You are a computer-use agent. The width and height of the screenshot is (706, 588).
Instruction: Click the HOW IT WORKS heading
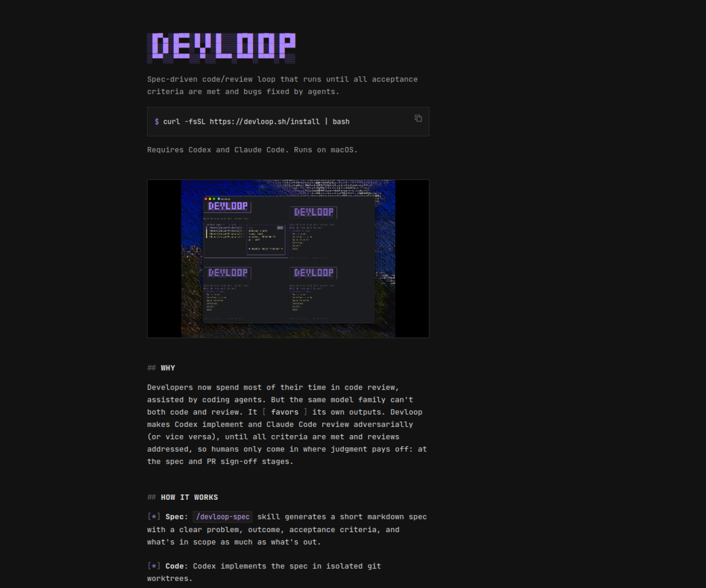(189, 497)
